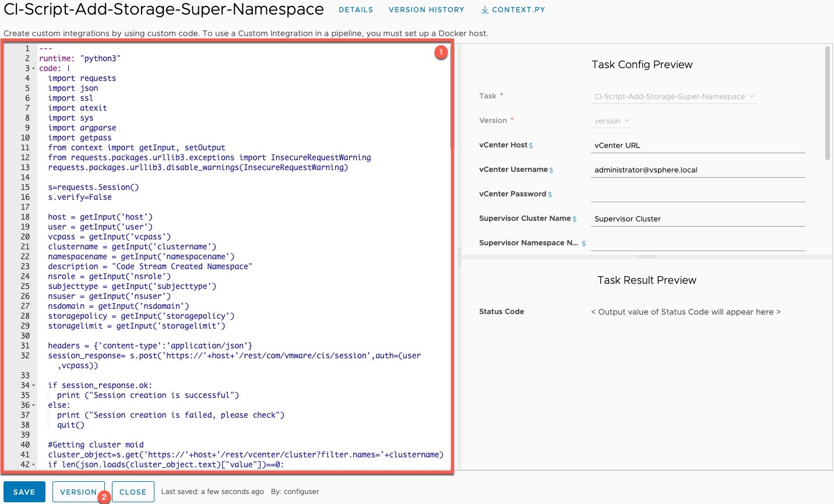
Task: Open the Version dropdown
Action: click(x=612, y=121)
